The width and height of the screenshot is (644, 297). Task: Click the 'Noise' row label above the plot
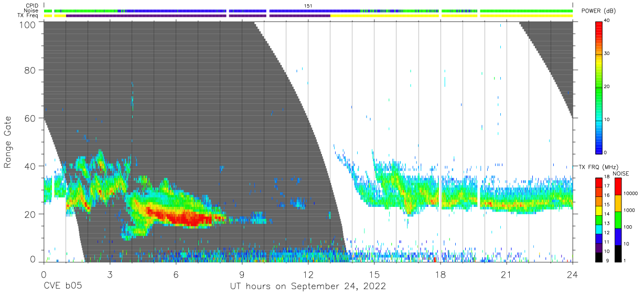coord(32,10)
